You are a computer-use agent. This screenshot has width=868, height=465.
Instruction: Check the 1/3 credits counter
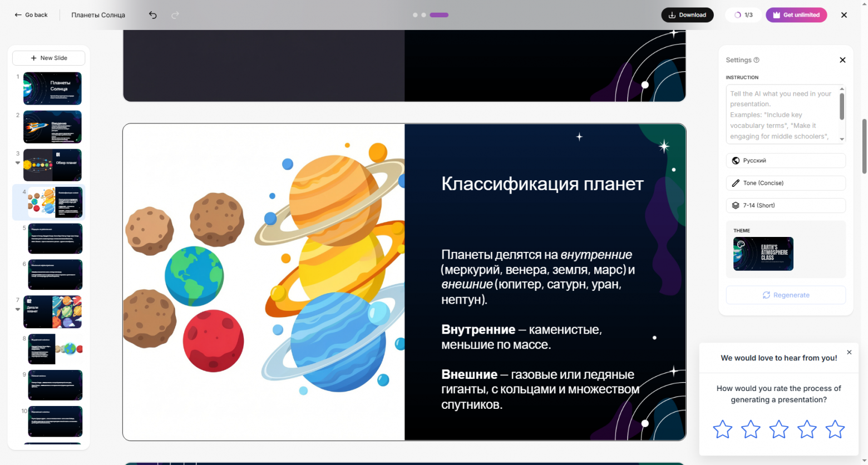coord(743,15)
